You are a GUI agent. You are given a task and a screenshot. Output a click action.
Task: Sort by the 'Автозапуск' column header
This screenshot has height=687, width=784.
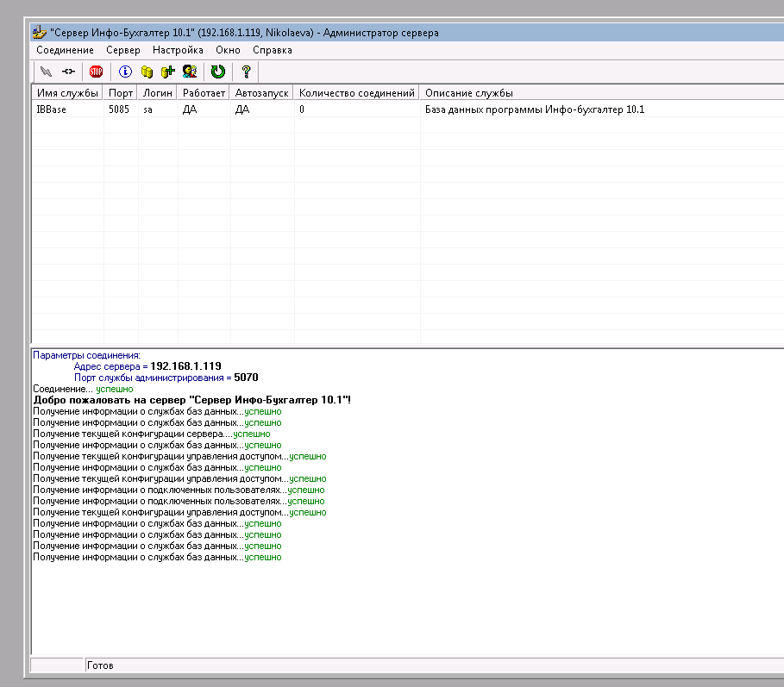[261, 93]
